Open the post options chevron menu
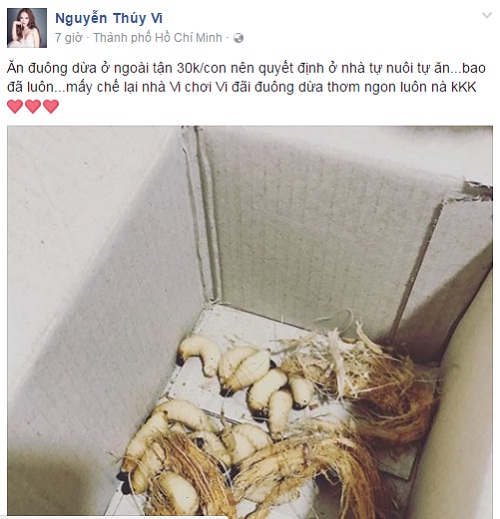The image size is (500, 519). pyautogui.click(x=487, y=15)
